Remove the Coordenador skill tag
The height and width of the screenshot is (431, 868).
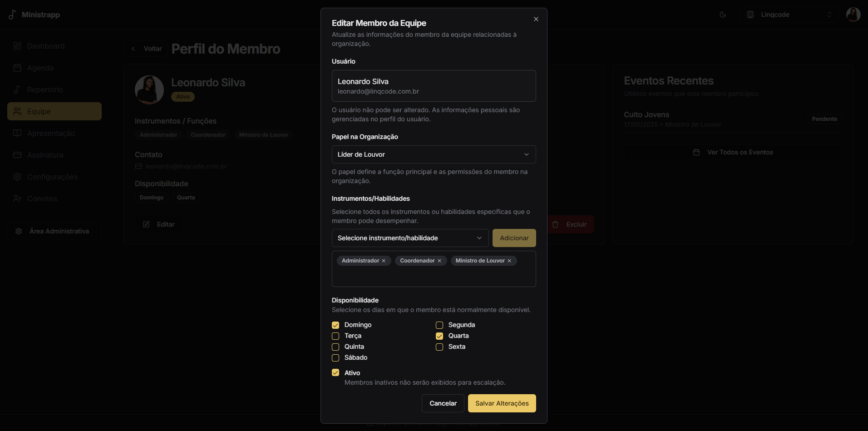pos(439,261)
